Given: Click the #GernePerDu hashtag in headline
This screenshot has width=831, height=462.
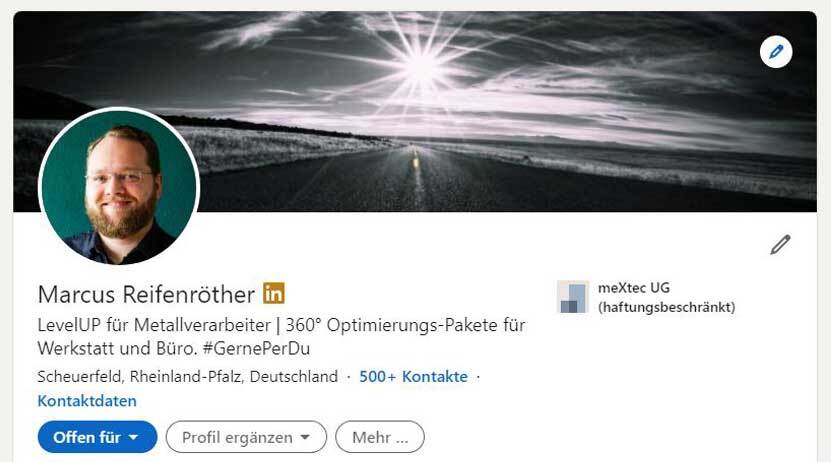Looking at the screenshot, I should [257, 349].
